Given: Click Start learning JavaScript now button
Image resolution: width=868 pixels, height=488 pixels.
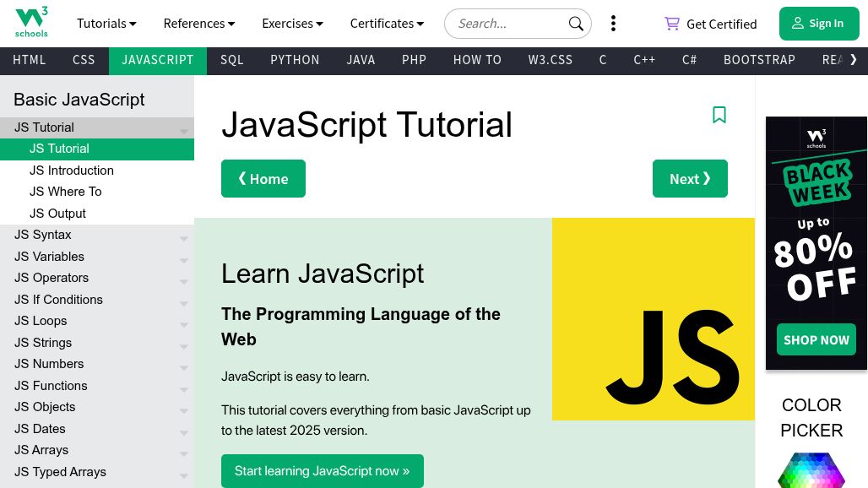Looking at the screenshot, I should (x=322, y=471).
